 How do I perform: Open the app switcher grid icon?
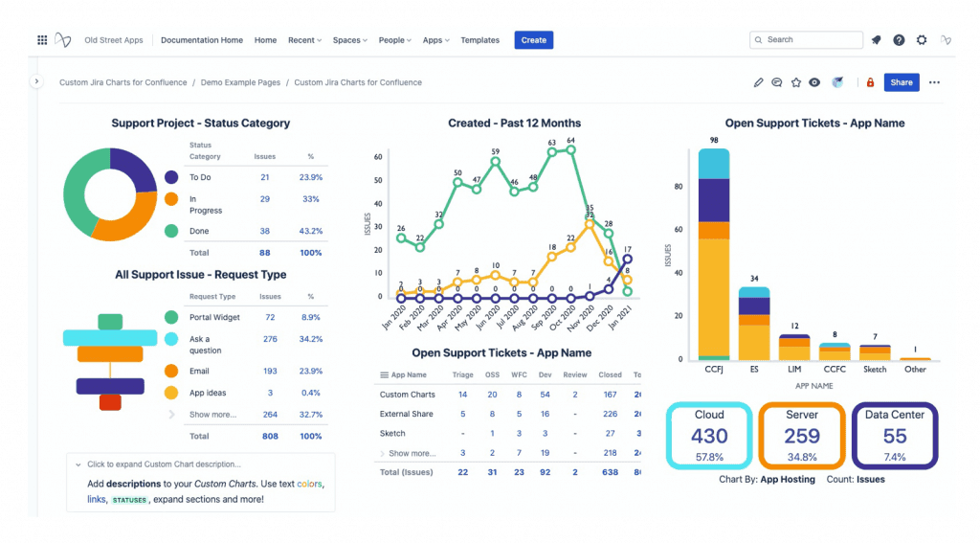pyautogui.click(x=42, y=40)
